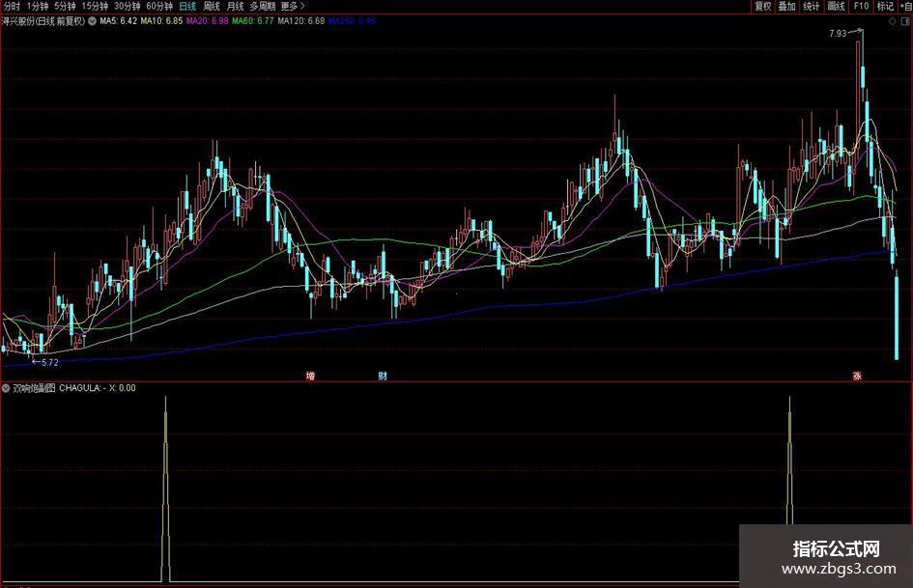Click the square window icon at chart top-right
The width and height of the screenshot is (913, 588).
(905, 21)
